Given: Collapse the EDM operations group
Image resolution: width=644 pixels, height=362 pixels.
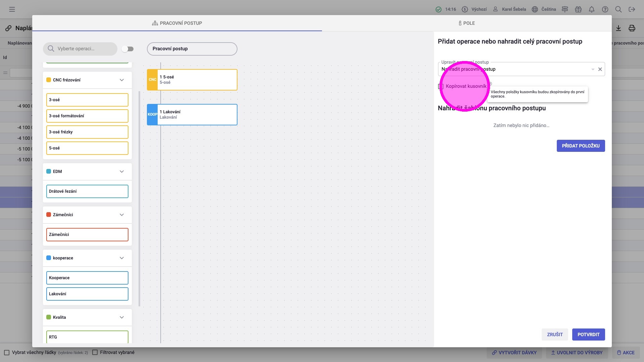Looking at the screenshot, I should tap(122, 172).
